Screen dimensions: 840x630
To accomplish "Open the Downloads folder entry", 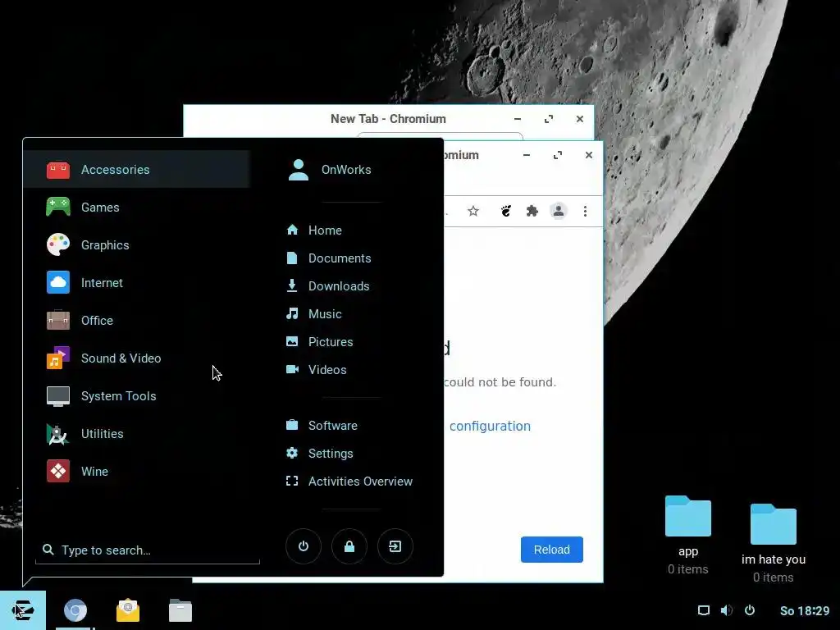I will coord(328,286).
